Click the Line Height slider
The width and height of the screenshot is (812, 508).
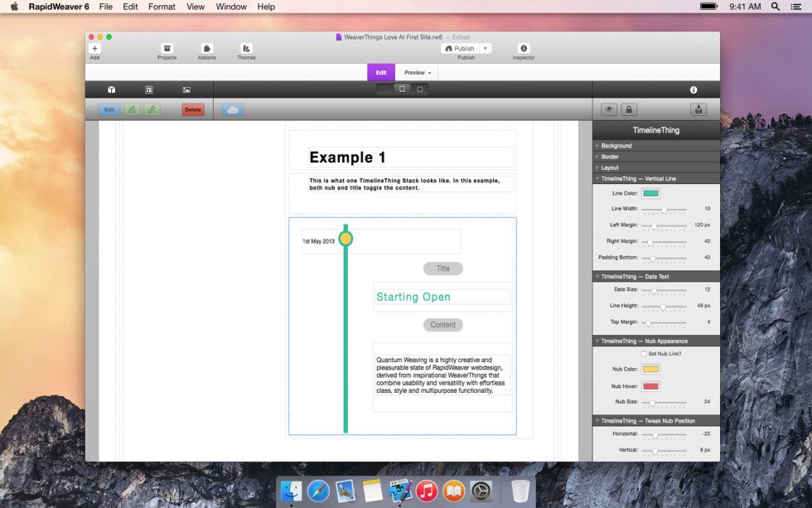tap(664, 307)
